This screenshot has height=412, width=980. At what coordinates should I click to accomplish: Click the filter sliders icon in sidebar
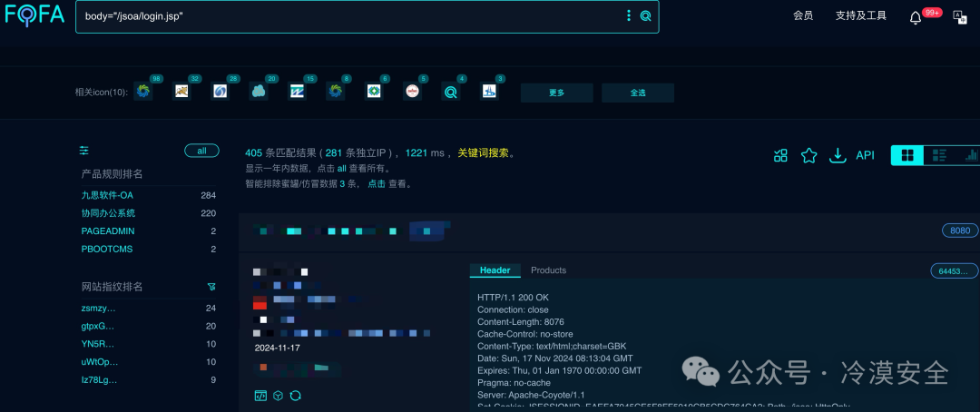[84, 151]
